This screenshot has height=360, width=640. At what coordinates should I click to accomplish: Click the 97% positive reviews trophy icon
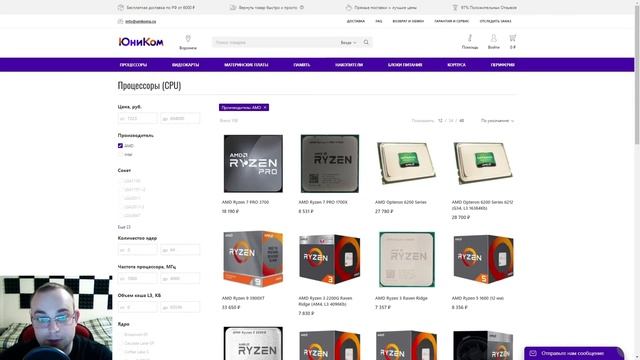click(x=455, y=7)
